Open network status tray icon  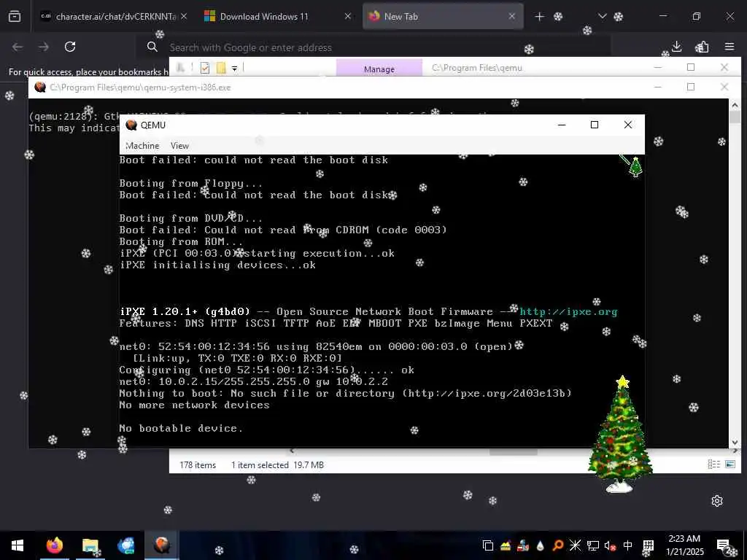[x=592, y=545]
